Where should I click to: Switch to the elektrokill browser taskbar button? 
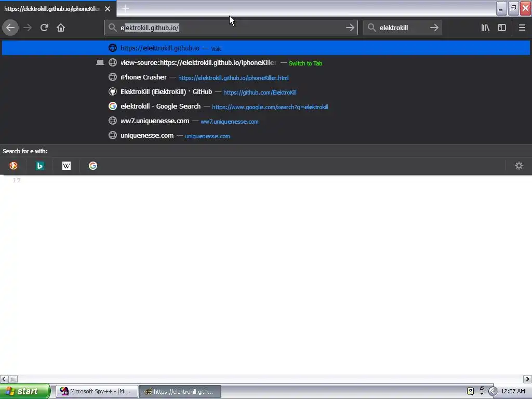(180, 392)
